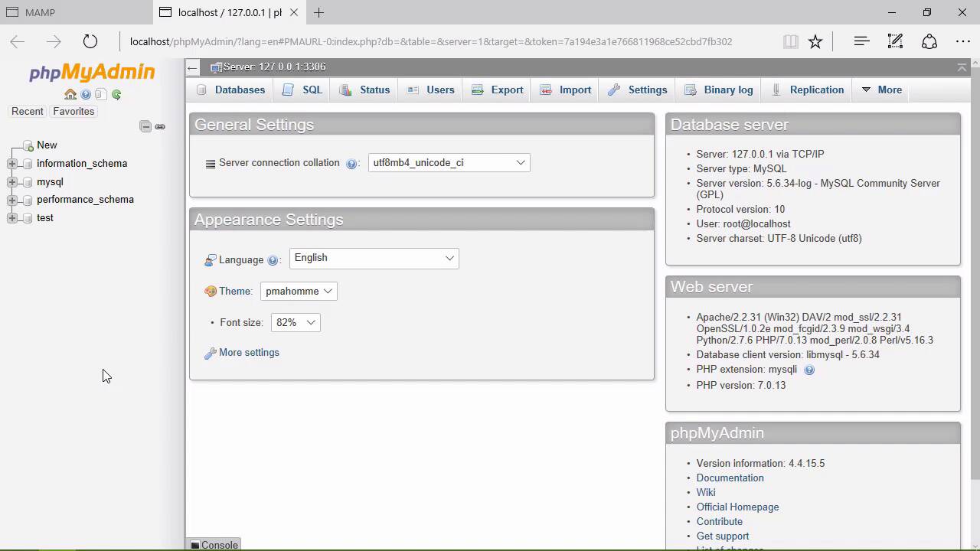
Task: Open the Wiki link
Action: [706, 492]
